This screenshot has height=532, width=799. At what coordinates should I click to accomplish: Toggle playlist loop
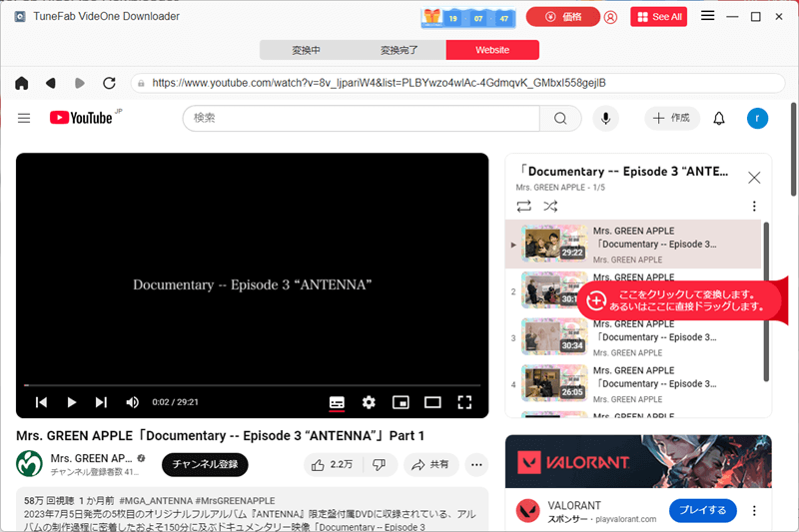point(523,206)
